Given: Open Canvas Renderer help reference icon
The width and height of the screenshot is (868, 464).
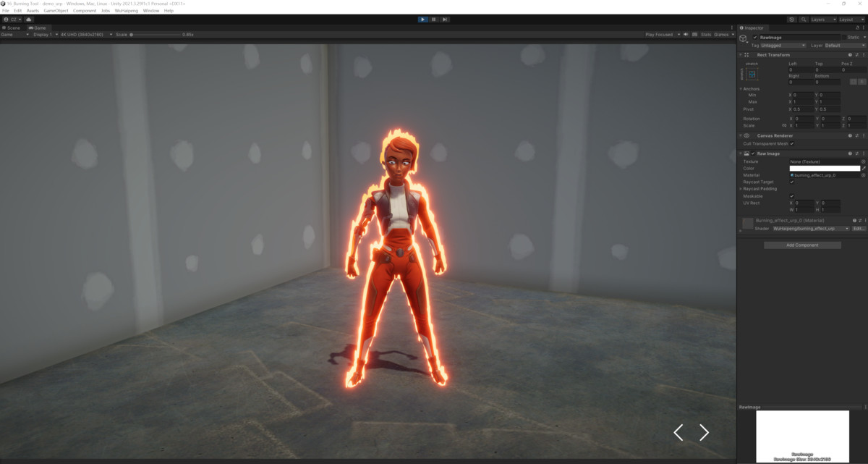Looking at the screenshot, I should pyautogui.click(x=850, y=136).
